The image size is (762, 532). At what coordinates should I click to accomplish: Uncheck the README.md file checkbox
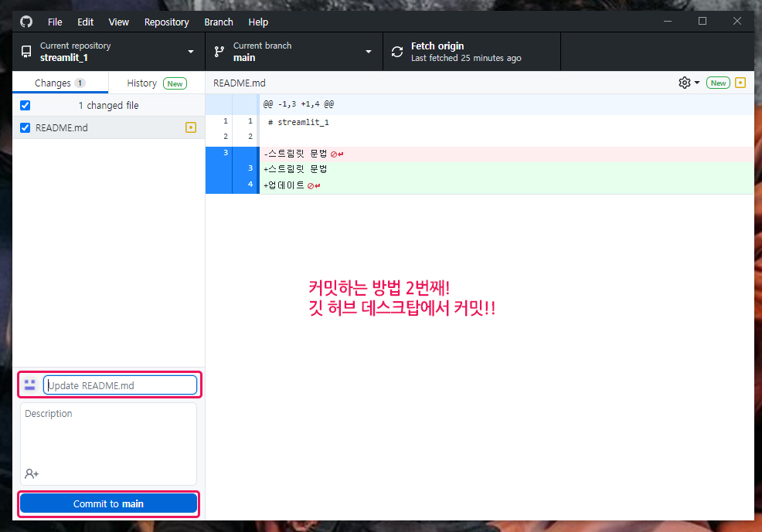(26, 127)
